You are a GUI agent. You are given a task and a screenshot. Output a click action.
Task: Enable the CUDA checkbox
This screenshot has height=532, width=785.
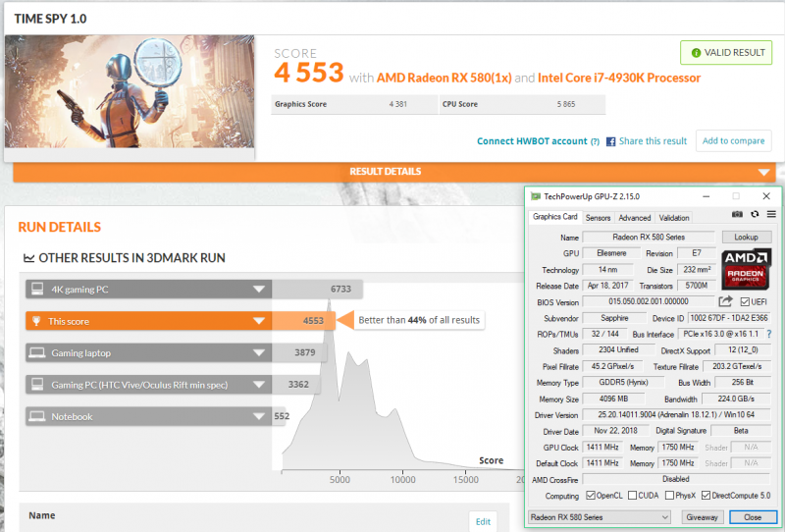pyautogui.click(x=633, y=495)
